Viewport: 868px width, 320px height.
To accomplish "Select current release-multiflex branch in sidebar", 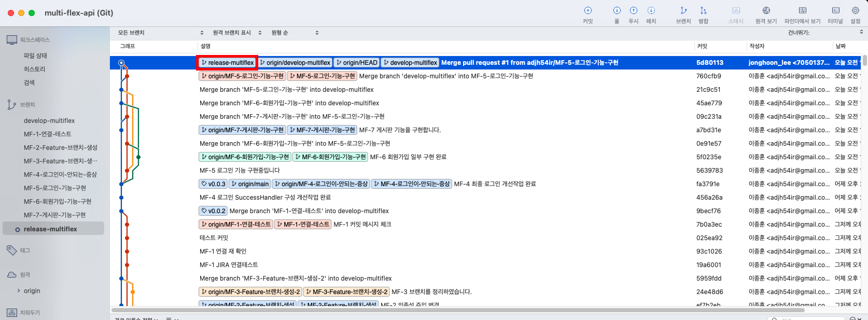I will pos(53,229).
